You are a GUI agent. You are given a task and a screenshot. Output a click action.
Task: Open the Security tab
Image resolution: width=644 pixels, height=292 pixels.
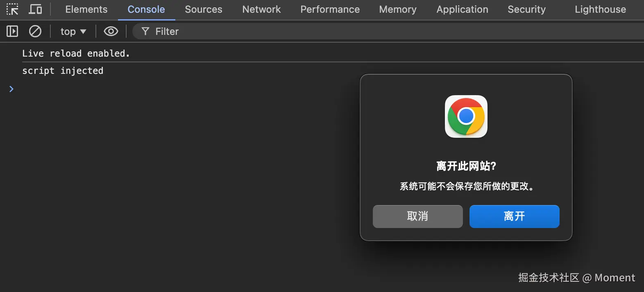(x=526, y=9)
